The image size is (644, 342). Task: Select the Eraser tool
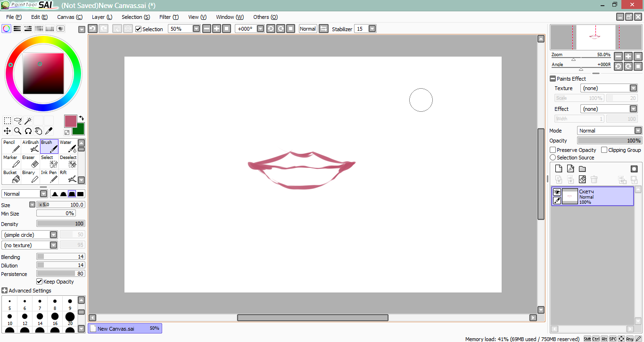tap(30, 161)
